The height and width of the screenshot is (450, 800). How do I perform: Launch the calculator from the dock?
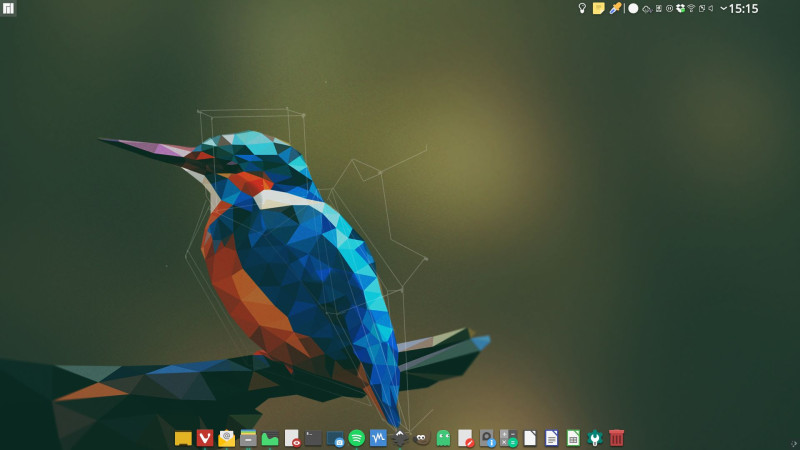(x=509, y=438)
